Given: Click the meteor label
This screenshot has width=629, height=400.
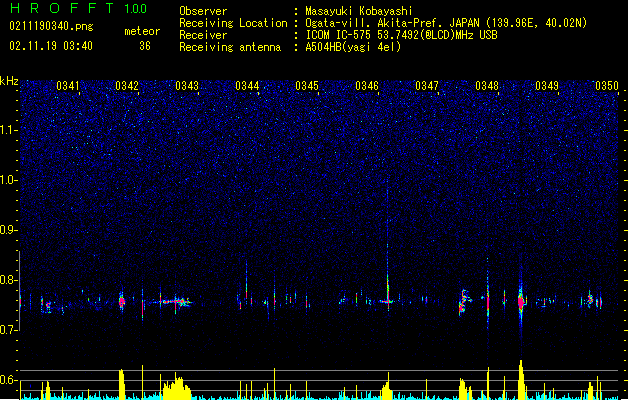Looking at the screenshot, I should coord(142,31).
